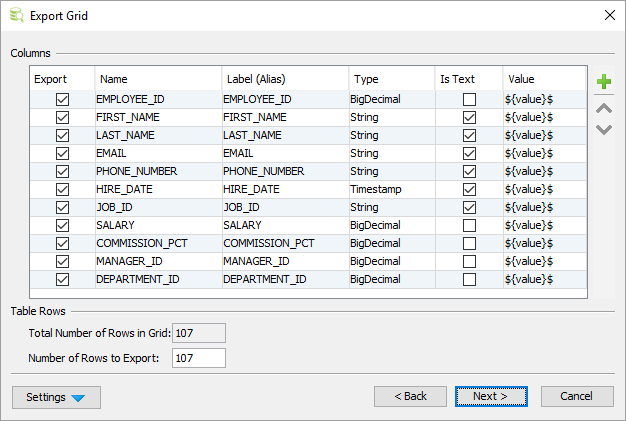626x421 pixels.
Task: Open the Settings dropdown menu
Action: pos(56,397)
